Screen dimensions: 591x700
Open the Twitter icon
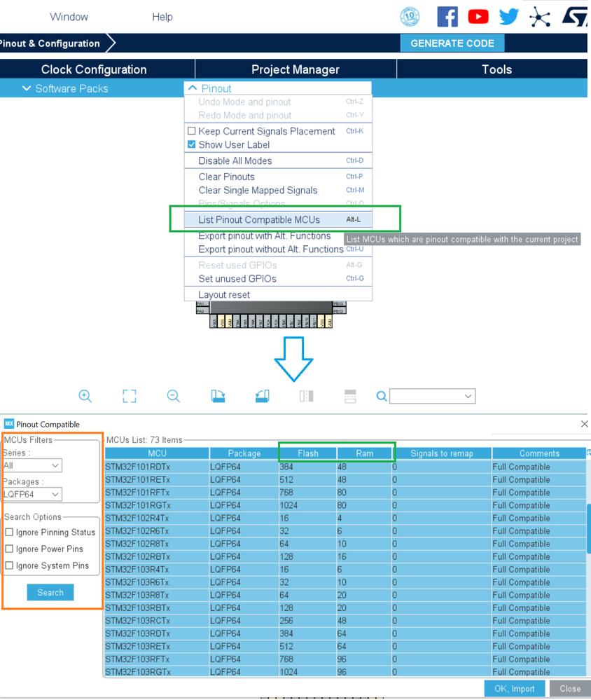(x=509, y=17)
